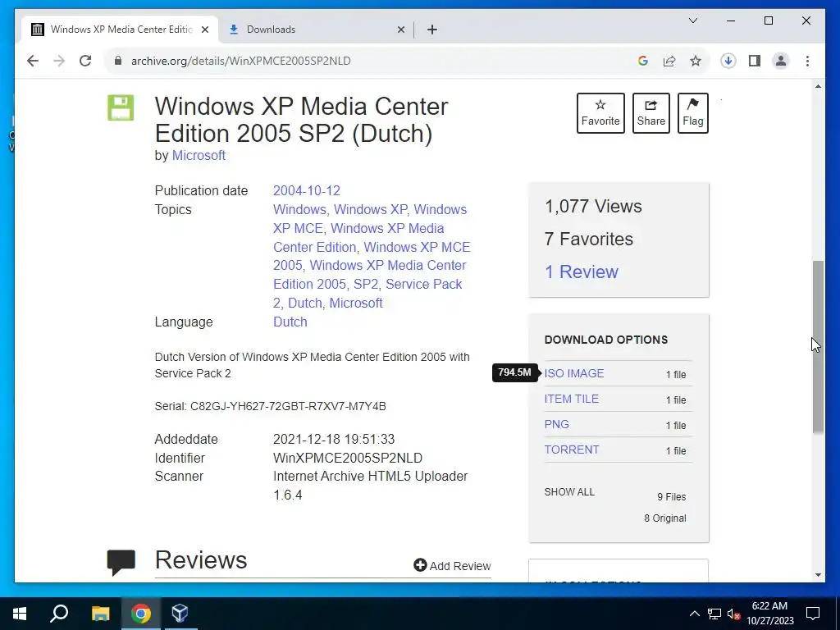Click the browser forward arrow
The width and height of the screenshot is (840, 630).
(x=59, y=61)
